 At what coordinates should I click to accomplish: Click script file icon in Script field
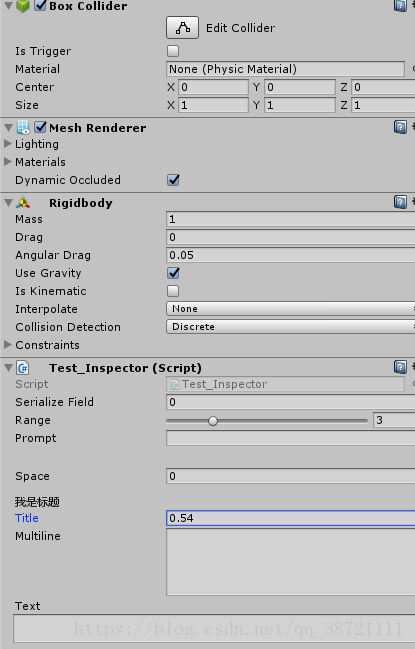175,385
